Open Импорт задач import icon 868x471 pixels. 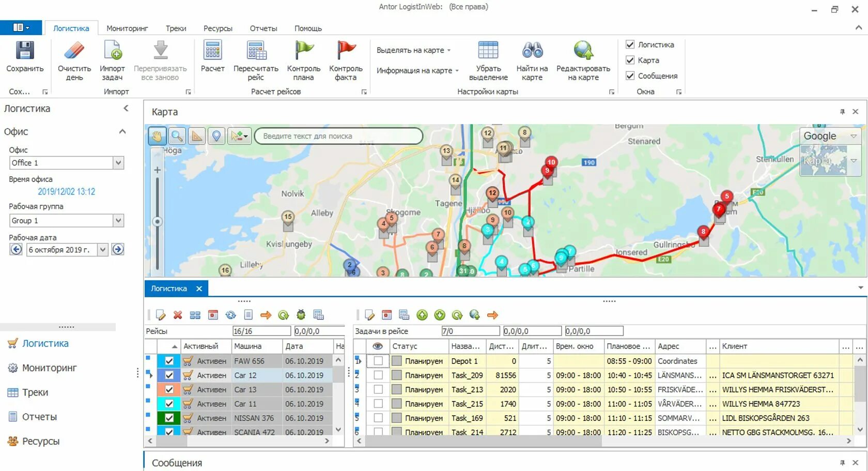coord(112,51)
